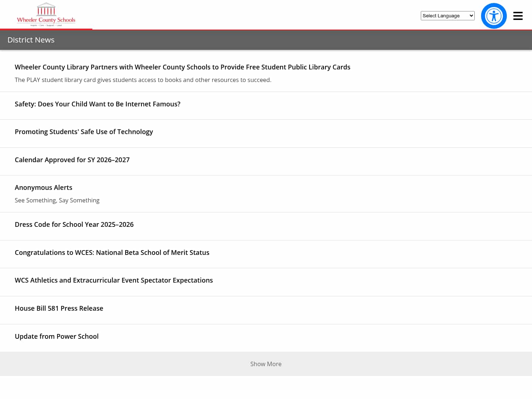Image resolution: width=532 pixels, height=399 pixels.
Task: View Dress Code for School Year 2025–2026
Action: [x=74, y=225]
